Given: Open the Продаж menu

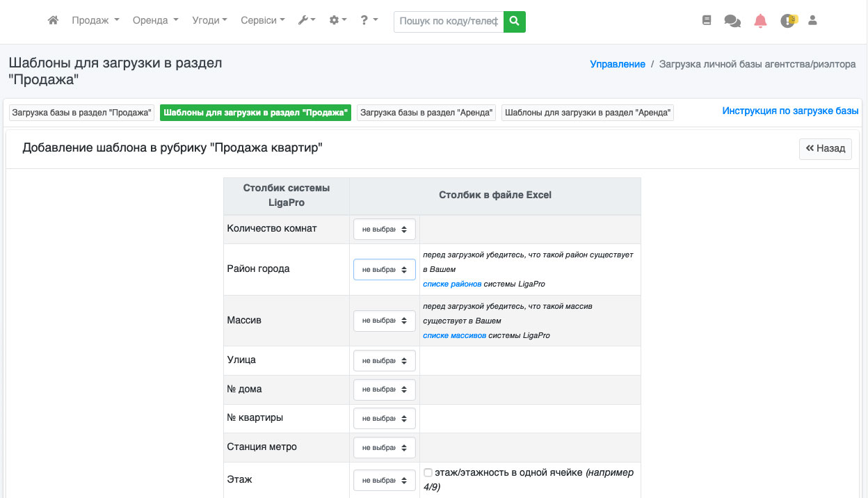Looking at the screenshot, I should (95, 21).
